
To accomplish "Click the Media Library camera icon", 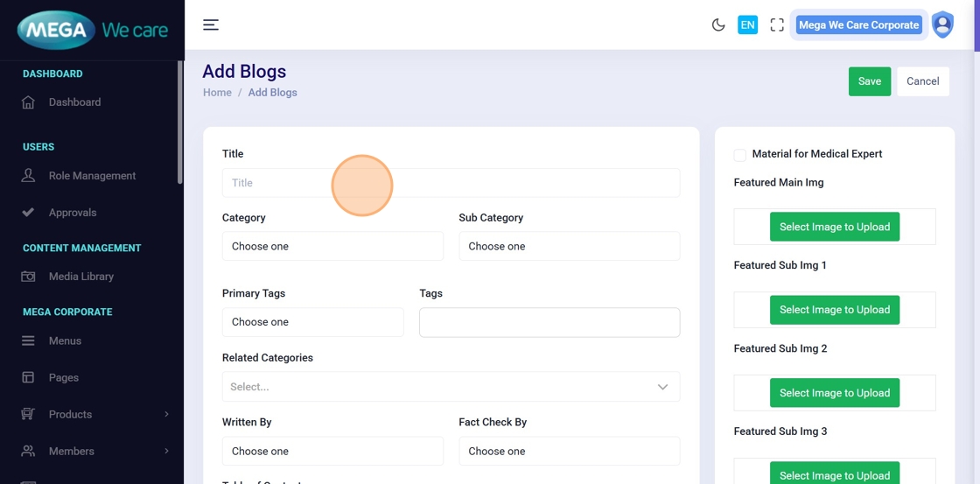I will 28,277.
